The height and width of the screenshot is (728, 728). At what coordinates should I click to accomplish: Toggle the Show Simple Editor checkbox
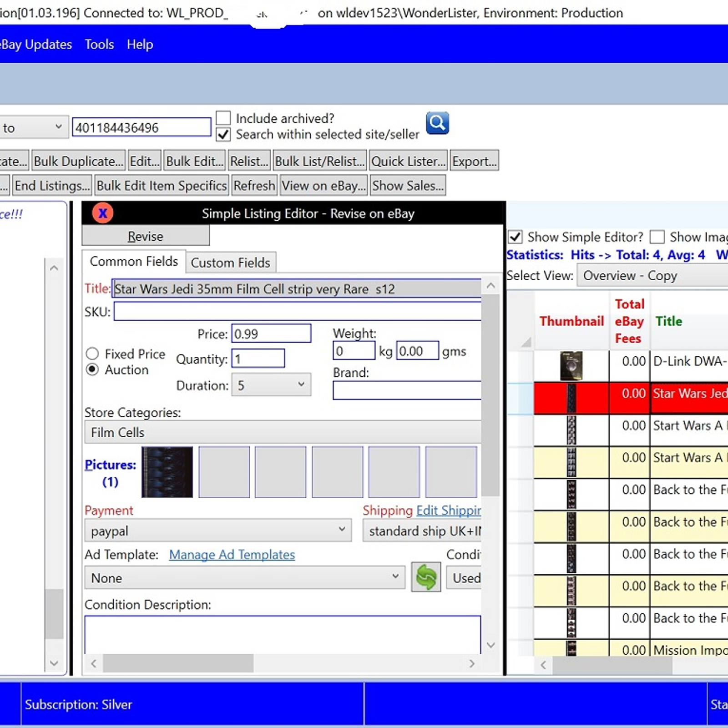[x=515, y=237]
